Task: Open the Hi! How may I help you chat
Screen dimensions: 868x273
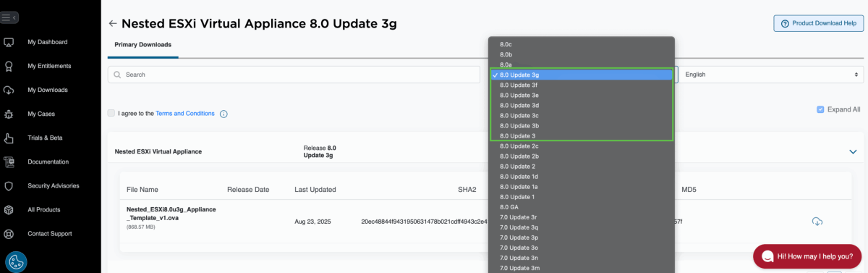Action: 807,256
